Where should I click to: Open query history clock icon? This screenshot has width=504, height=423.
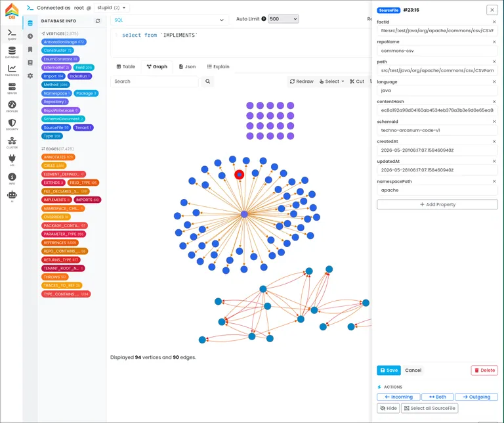[x=30, y=36]
